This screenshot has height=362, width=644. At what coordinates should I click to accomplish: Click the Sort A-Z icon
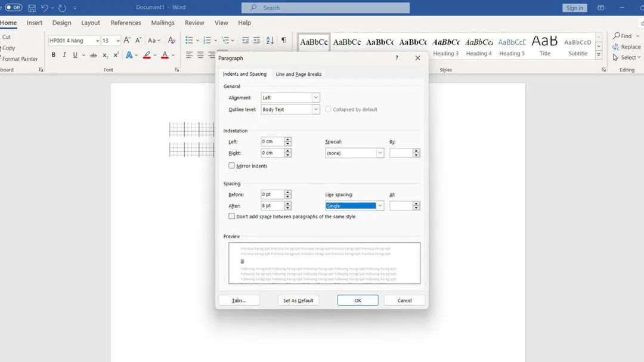coord(270,40)
